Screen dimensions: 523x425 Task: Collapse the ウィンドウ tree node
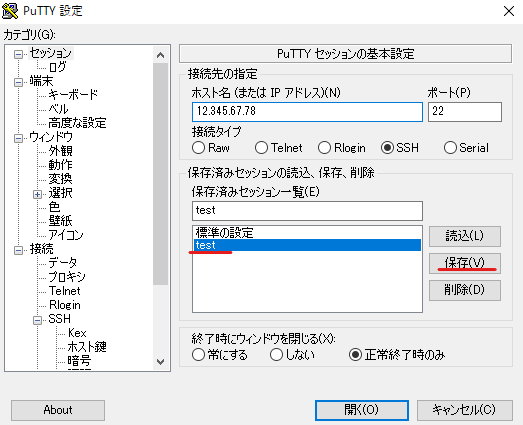(x=19, y=138)
